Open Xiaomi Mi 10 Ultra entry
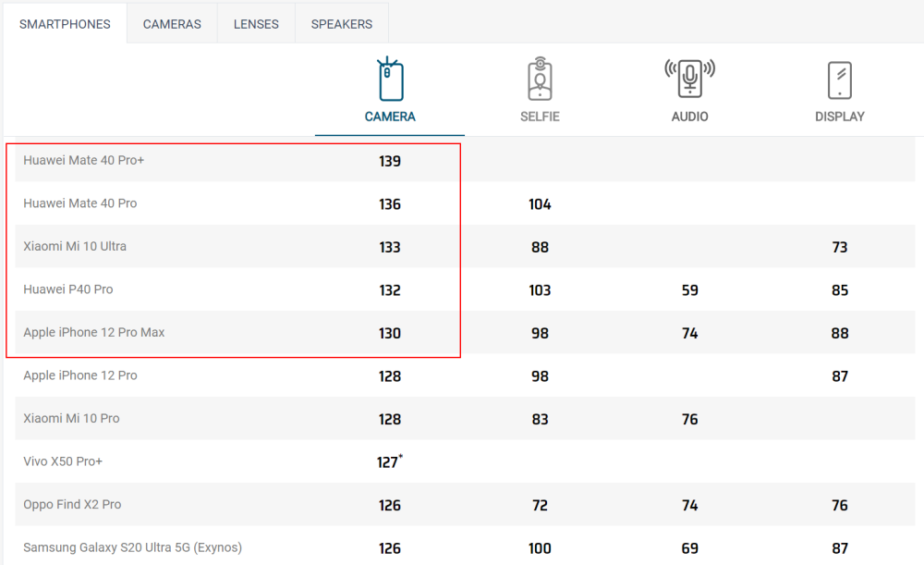The width and height of the screenshot is (924, 565). coord(75,247)
